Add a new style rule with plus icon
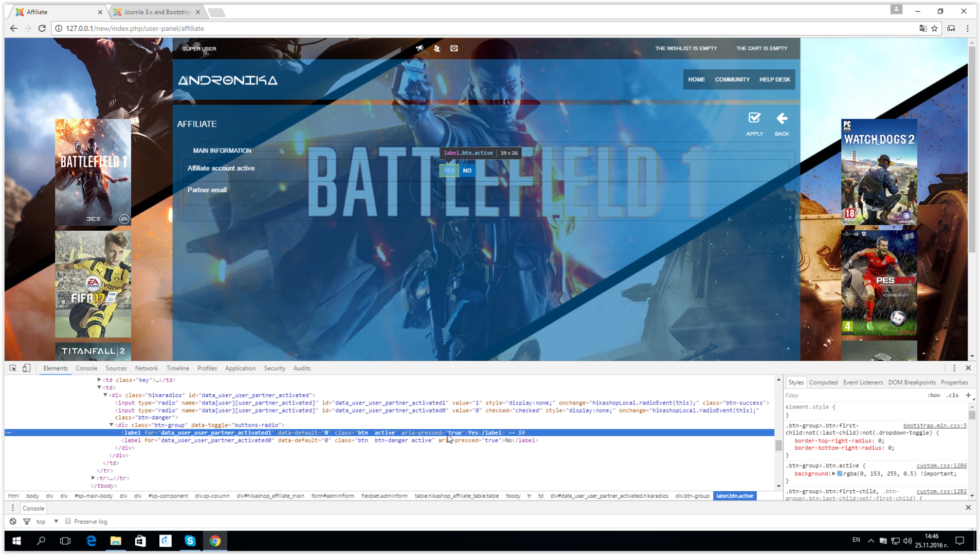The height and width of the screenshot is (555, 980). pos(968,395)
